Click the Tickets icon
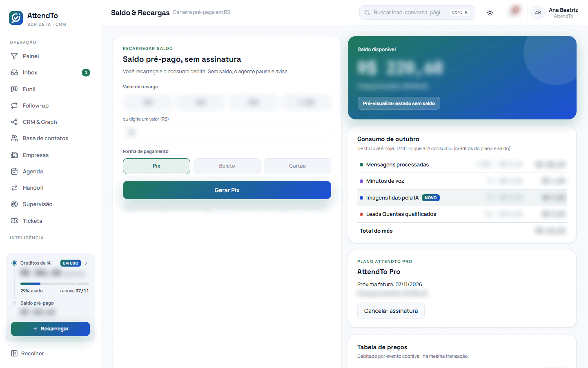 pos(14,221)
